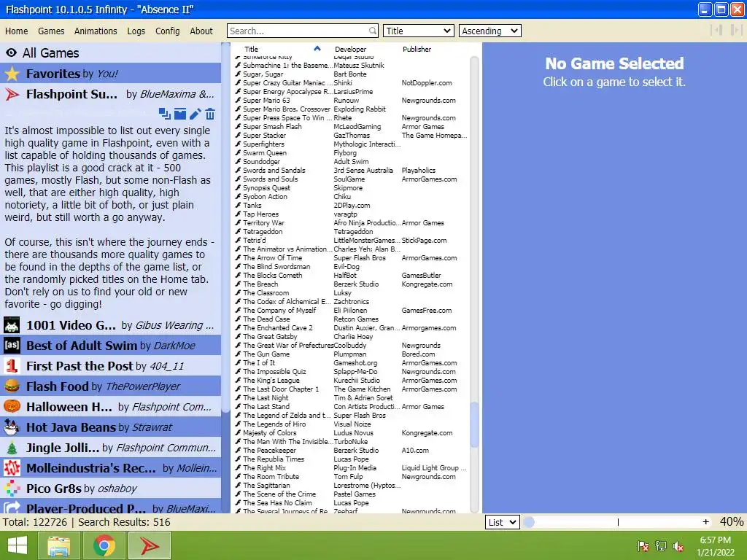This screenshot has height=560, width=747.
Task: Select the Super Smash Flash row
Action: pyautogui.click(x=352, y=127)
